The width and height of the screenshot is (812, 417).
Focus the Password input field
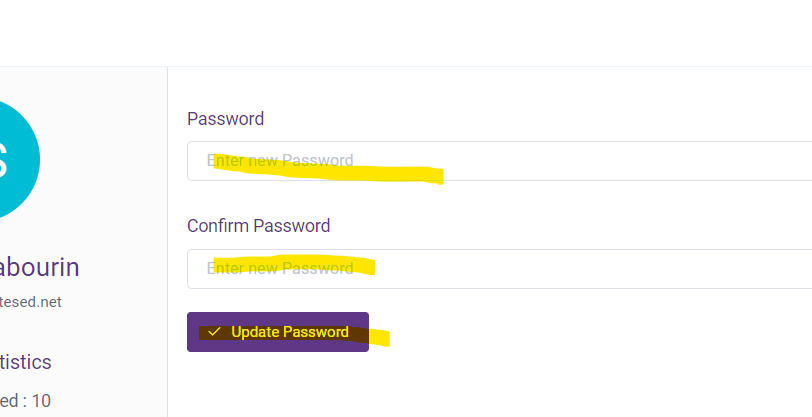point(499,161)
